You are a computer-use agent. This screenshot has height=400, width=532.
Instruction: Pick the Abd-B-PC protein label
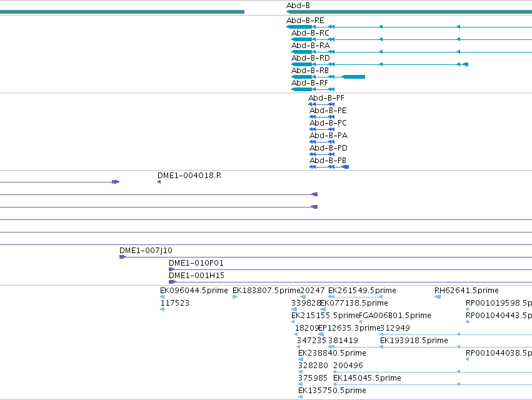click(328, 123)
